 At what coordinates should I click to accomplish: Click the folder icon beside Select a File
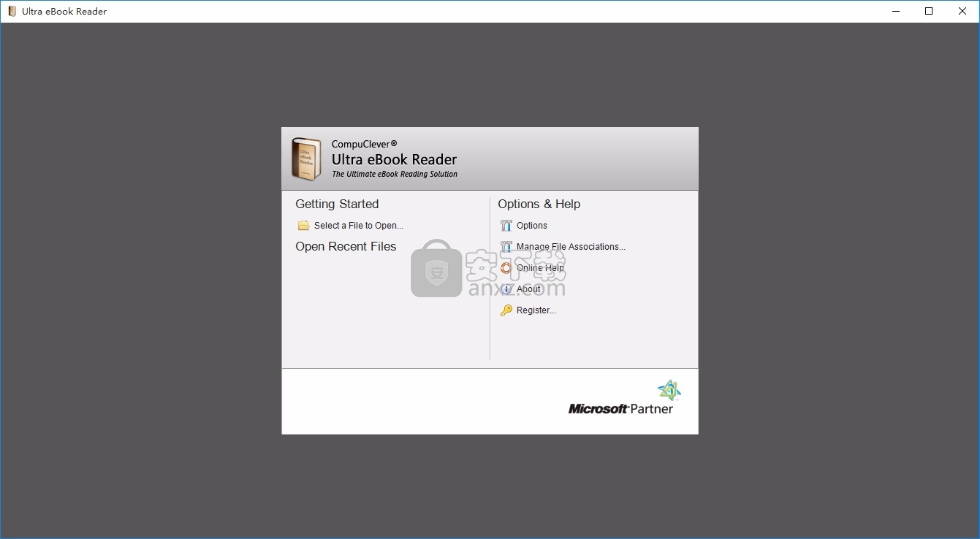pos(303,226)
